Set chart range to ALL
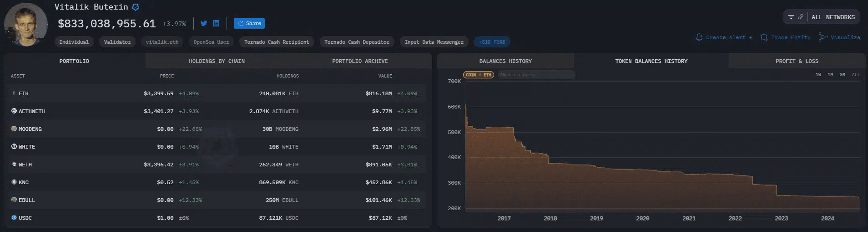Viewport: 868px width, 232px height. (856, 75)
